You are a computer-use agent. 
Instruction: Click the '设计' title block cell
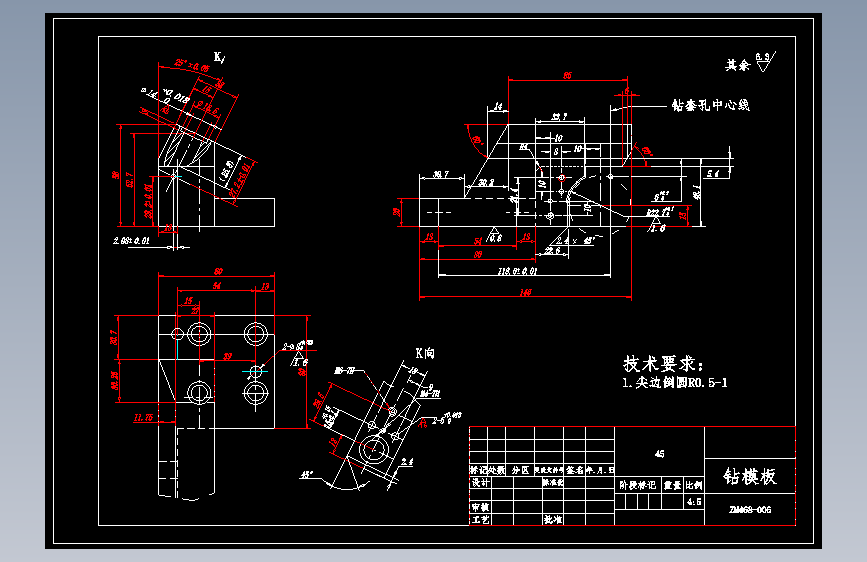(480, 482)
